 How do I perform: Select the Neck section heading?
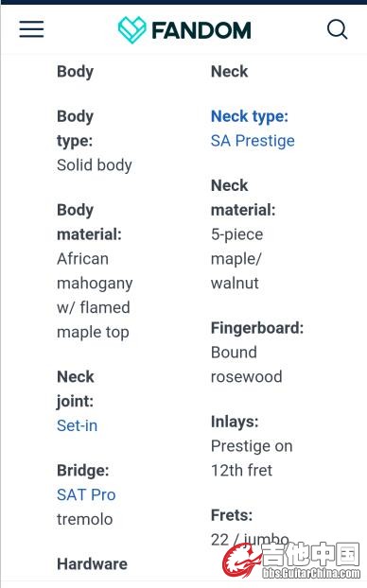tap(229, 71)
